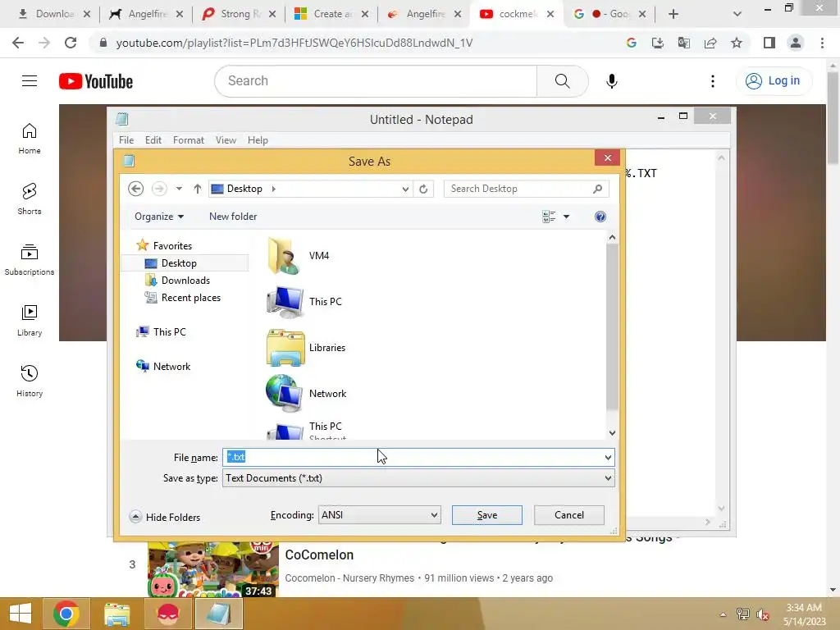The width and height of the screenshot is (840, 630).
Task: Open Notepad Format menu
Action: pyautogui.click(x=189, y=139)
